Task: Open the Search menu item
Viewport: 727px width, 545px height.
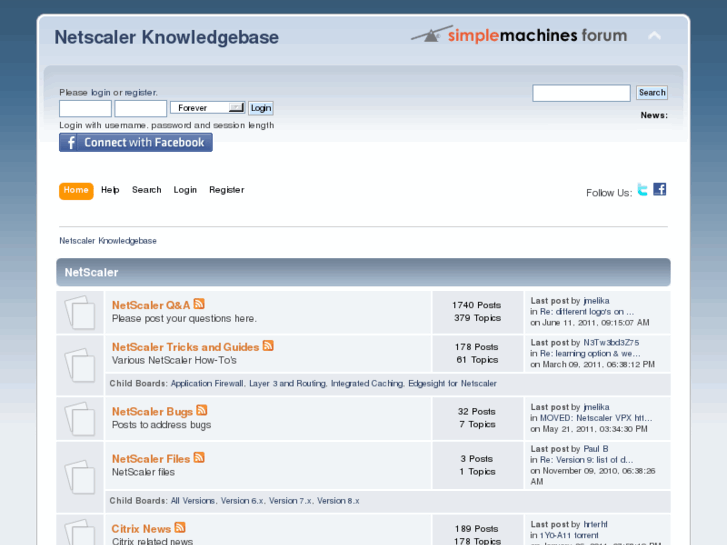Action: pos(147,190)
